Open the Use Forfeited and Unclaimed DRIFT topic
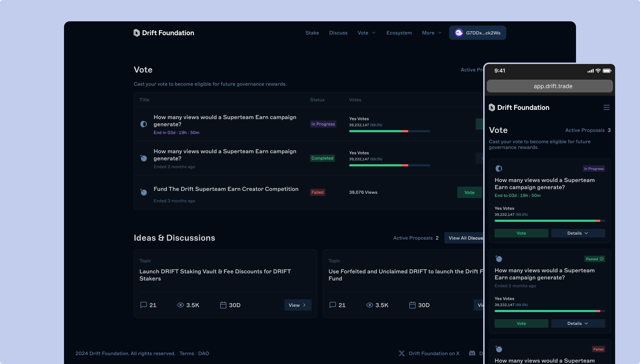 (406, 275)
